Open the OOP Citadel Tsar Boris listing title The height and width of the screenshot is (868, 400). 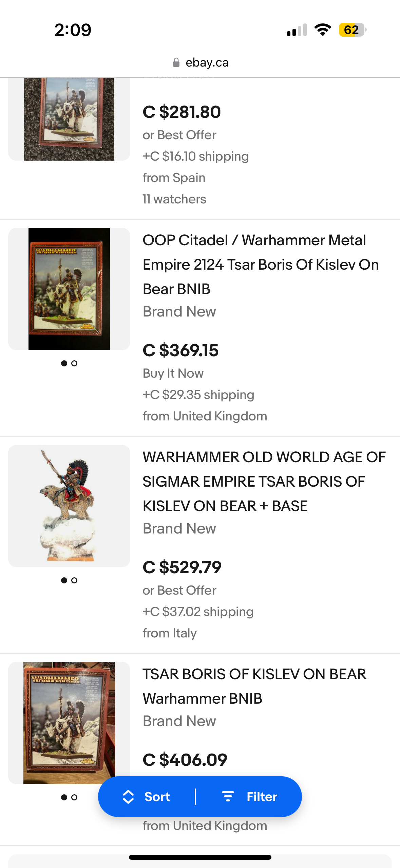[261, 264]
